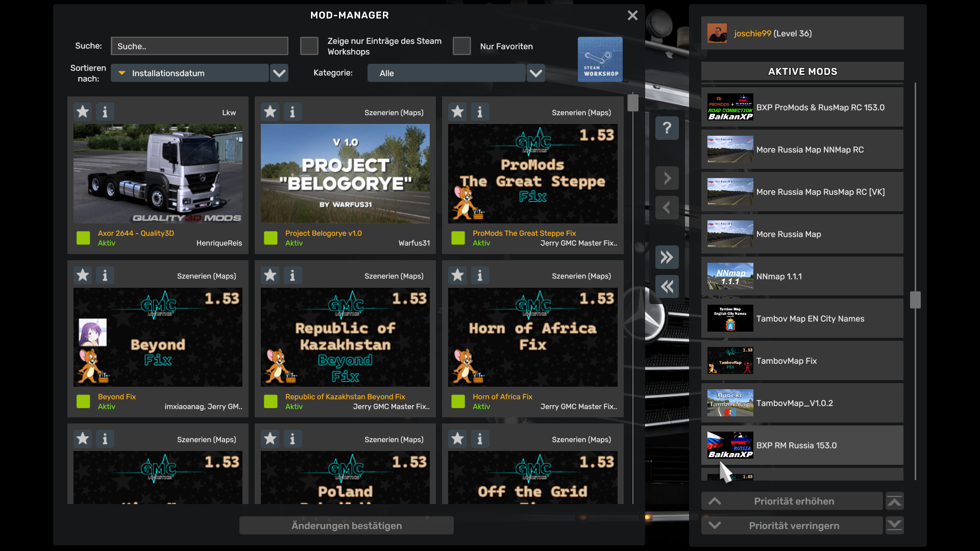Open the Installationsdatum sort field

click(190, 73)
